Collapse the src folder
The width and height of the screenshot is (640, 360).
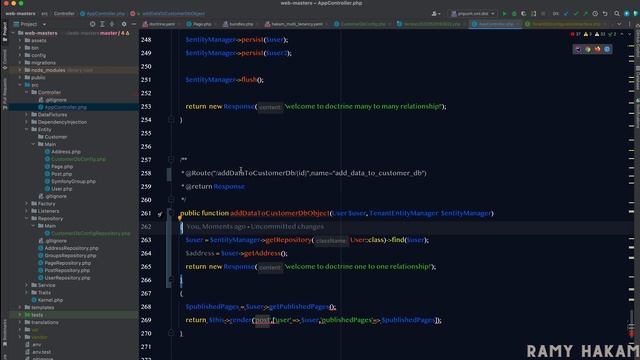click(x=20, y=85)
